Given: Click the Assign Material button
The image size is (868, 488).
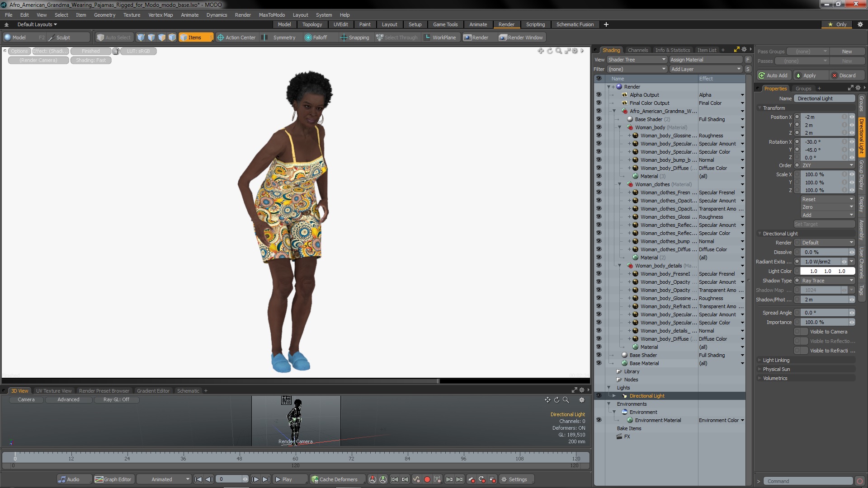Looking at the screenshot, I should point(705,60).
